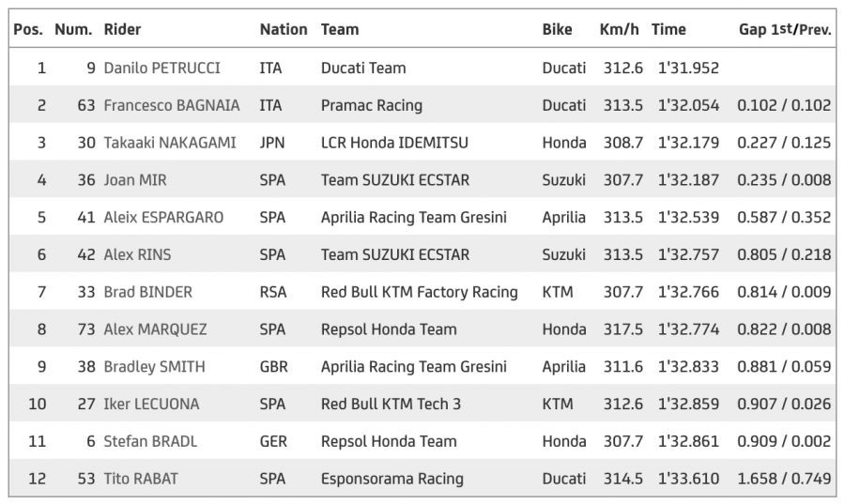Viewport: 845px width, 504px height.
Task: Click Takaaki NAKAGAMI in the table
Action: click(x=170, y=143)
